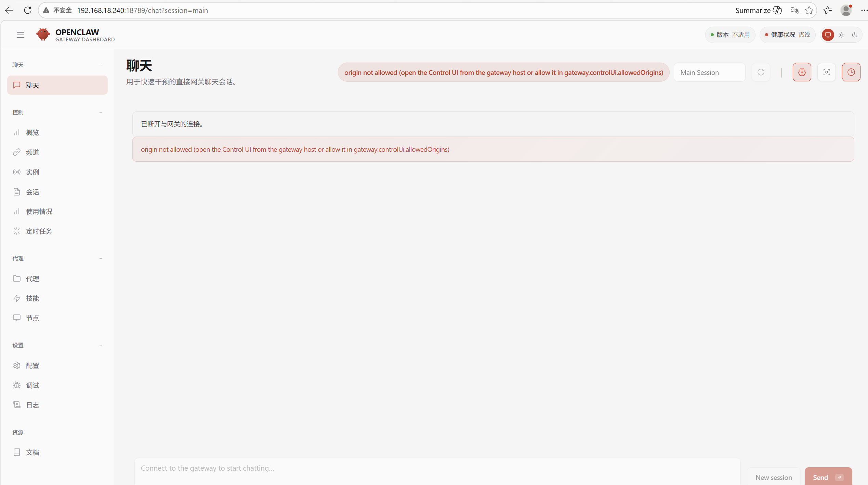Open the Main Session selector
868x485 pixels.
click(x=709, y=72)
